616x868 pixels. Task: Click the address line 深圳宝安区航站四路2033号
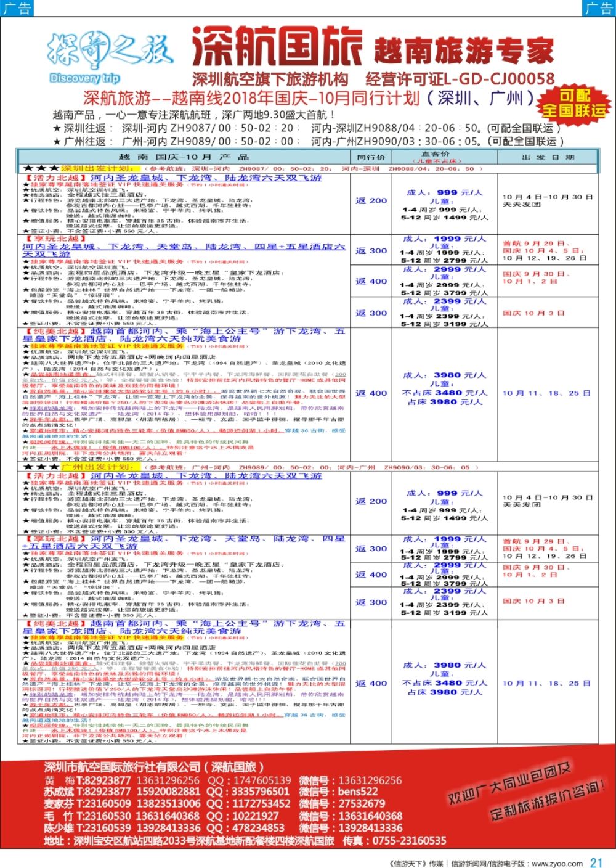(x=189, y=841)
